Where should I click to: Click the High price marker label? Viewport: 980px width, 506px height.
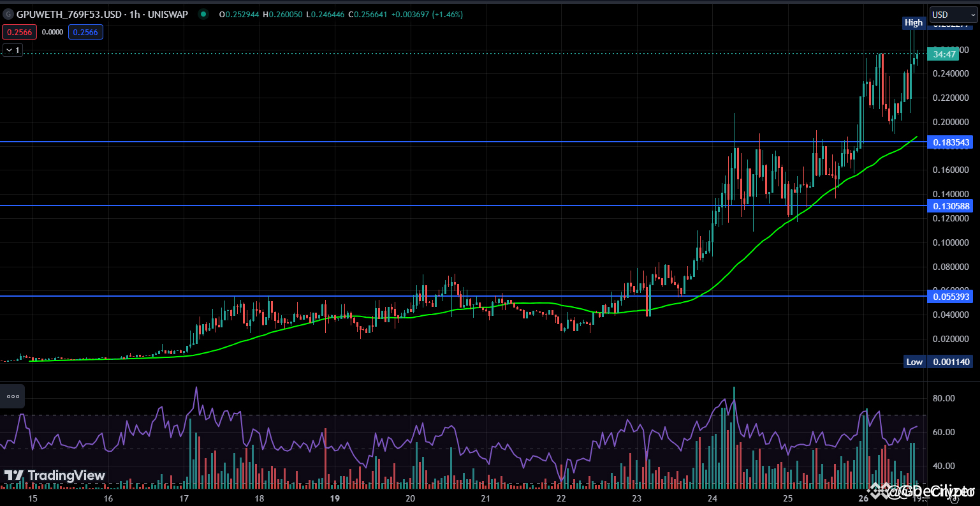(x=914, y=22)
